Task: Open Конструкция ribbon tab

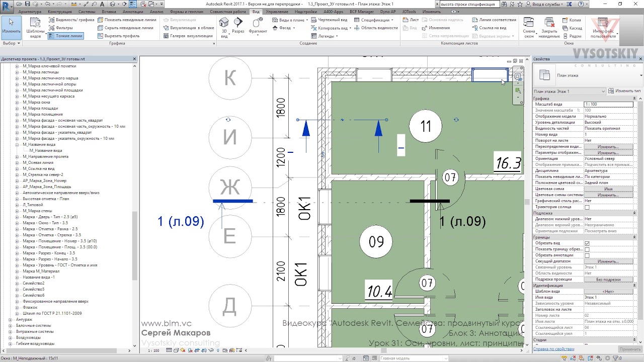Action: click(x=60, y=12)
